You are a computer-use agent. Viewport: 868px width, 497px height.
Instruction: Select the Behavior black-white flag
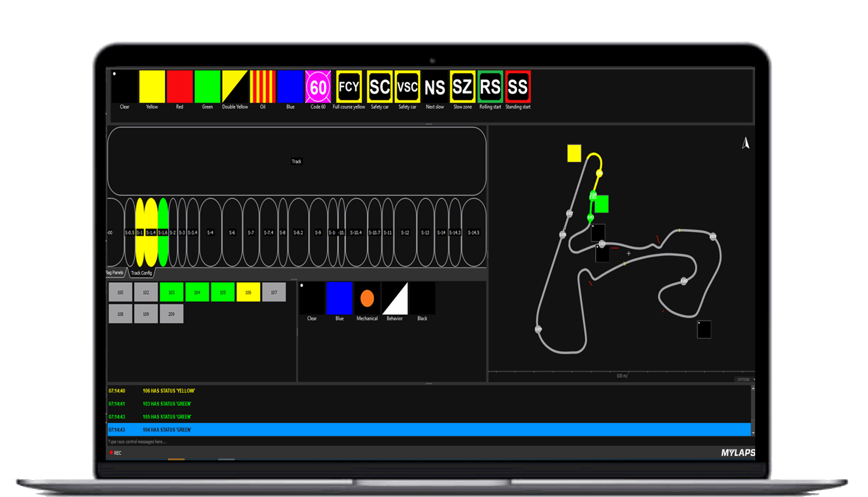click(395, 298)
